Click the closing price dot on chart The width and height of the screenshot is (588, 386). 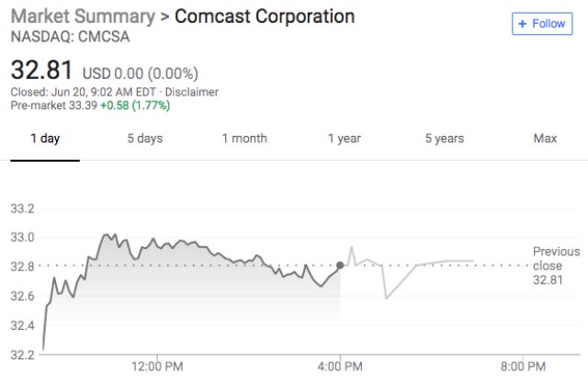coord(341,266)
